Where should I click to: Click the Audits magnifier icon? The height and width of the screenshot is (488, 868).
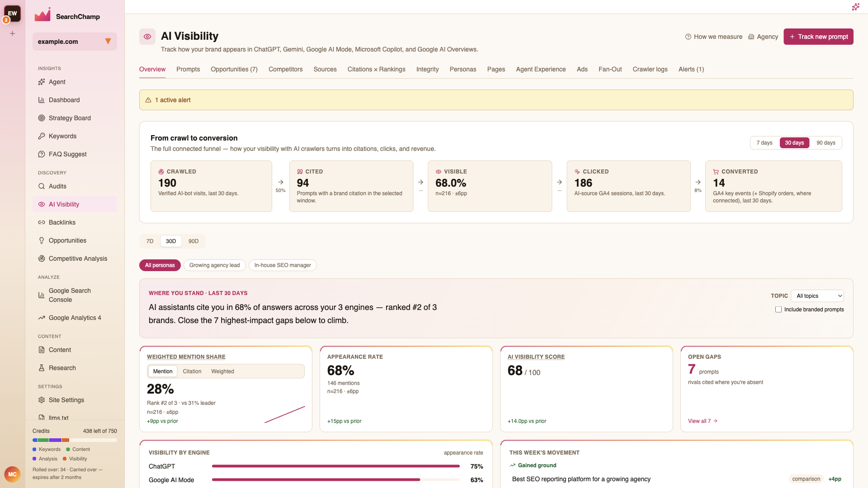(42, 186)
